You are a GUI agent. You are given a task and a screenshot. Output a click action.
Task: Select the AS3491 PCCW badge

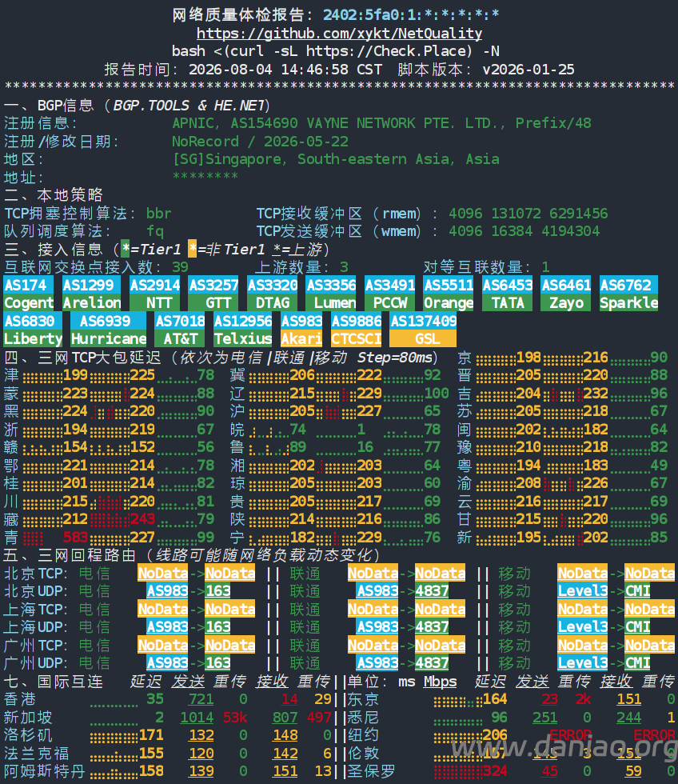click(x=389, y=294)
